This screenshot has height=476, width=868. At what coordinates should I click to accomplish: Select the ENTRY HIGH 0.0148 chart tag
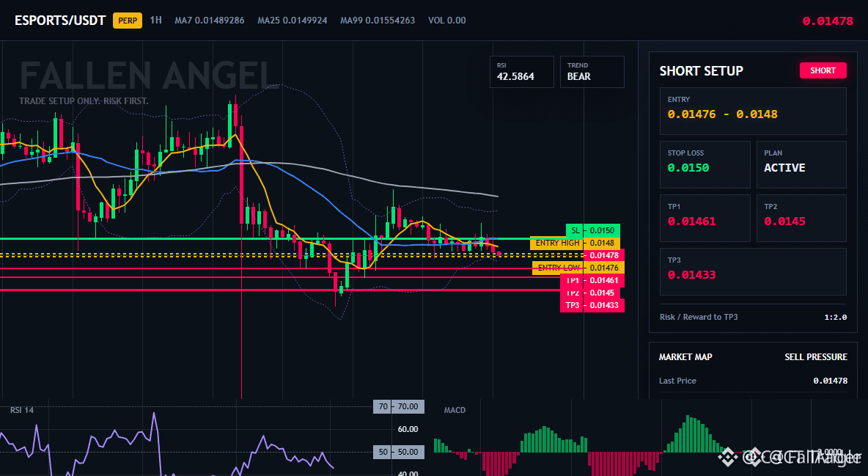(575, 243)
